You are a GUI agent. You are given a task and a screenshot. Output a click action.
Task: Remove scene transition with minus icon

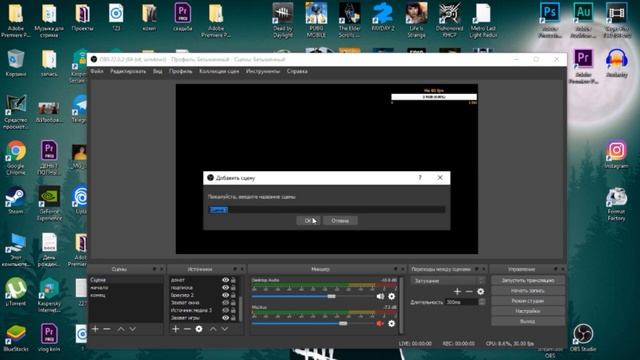tap(469, 291)
